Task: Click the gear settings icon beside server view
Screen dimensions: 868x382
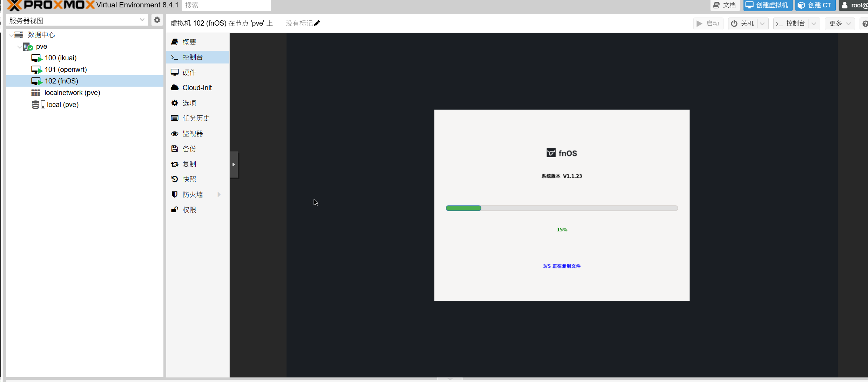Action: pyautogui.click(x=157, y=20)
